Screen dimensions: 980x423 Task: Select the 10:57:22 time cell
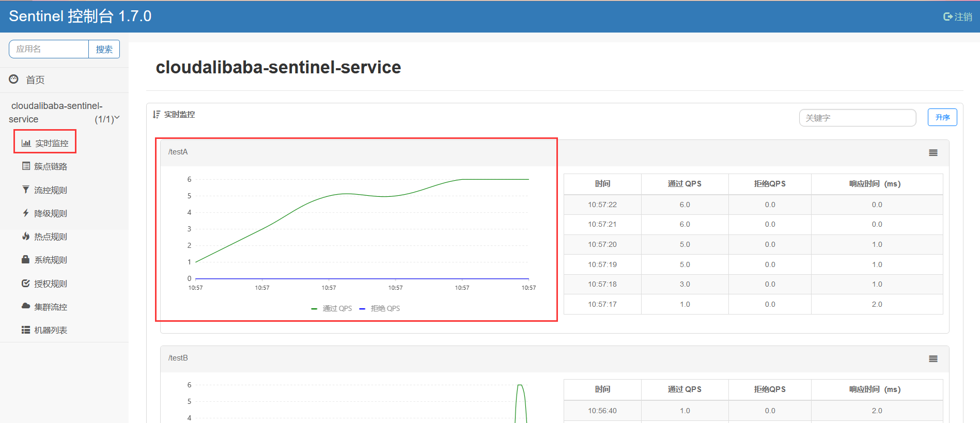pyautogui.click(x=602, y=205)
